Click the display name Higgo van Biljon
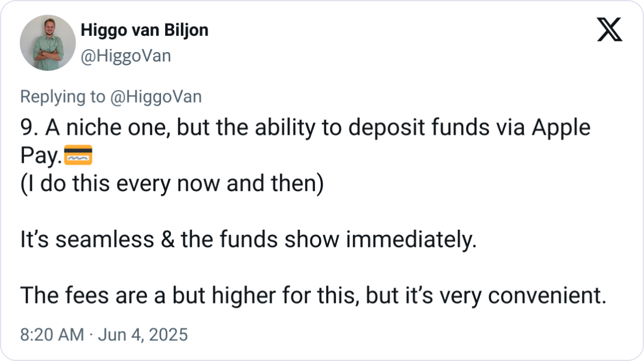Viewport: 644px width, 361px height. (x=143, y=30)
